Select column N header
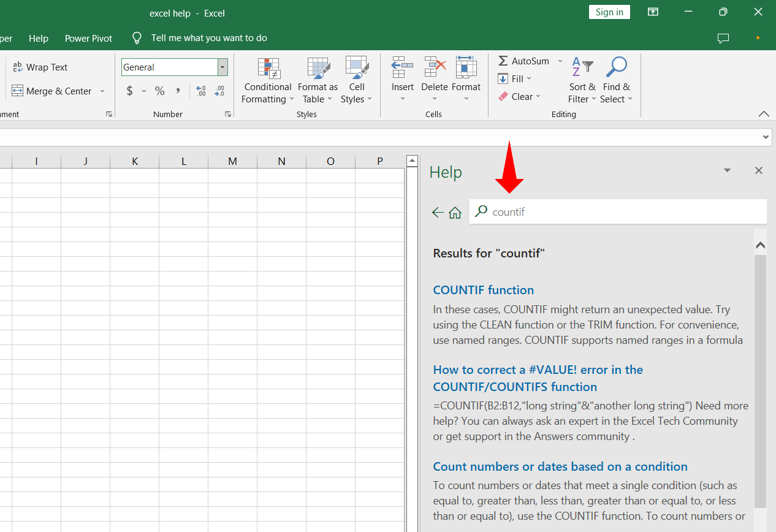 tap(281, 161)
